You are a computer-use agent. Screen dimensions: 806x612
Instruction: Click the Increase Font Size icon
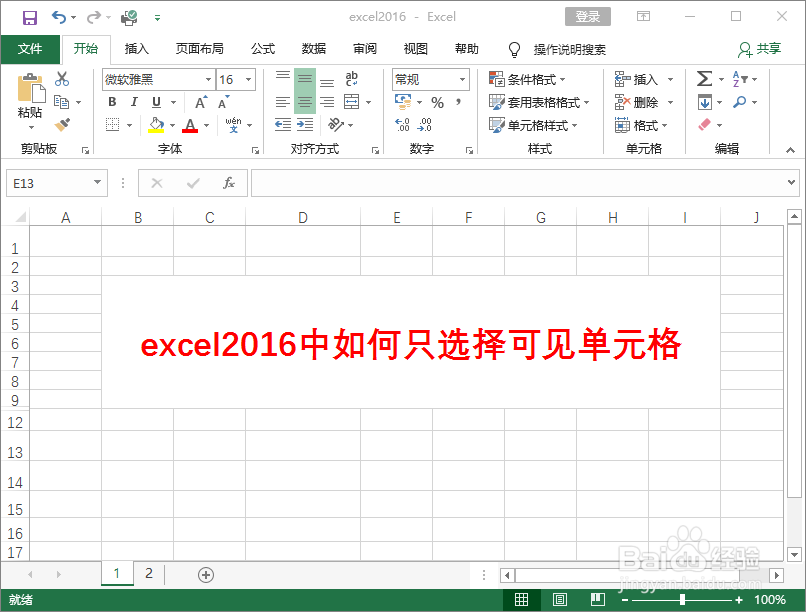(x=201, y=102)
